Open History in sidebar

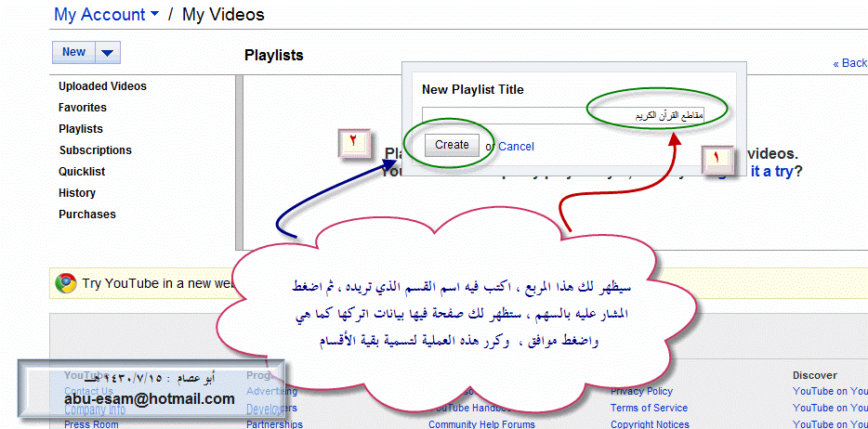pyautogui.click(x=77, y=193)
